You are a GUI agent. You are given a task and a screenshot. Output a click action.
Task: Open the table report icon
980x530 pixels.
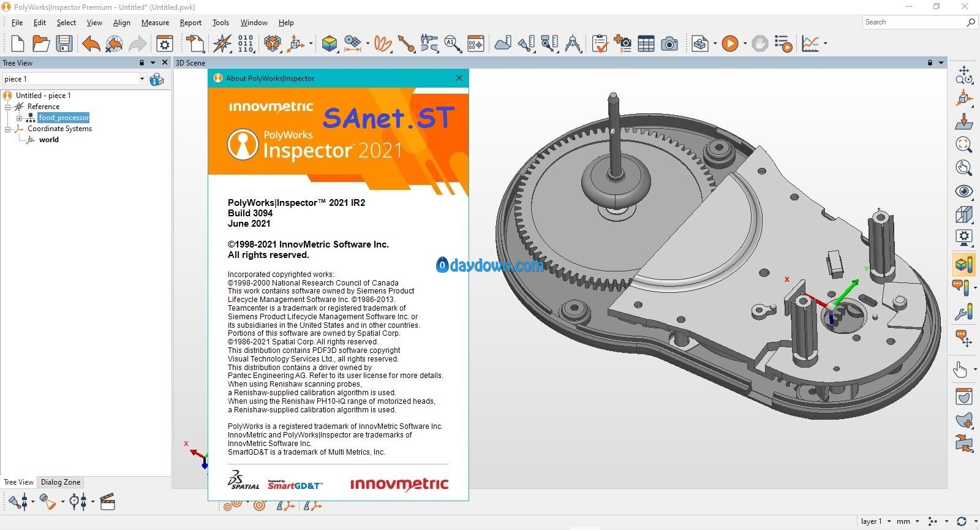pos(646,44)
